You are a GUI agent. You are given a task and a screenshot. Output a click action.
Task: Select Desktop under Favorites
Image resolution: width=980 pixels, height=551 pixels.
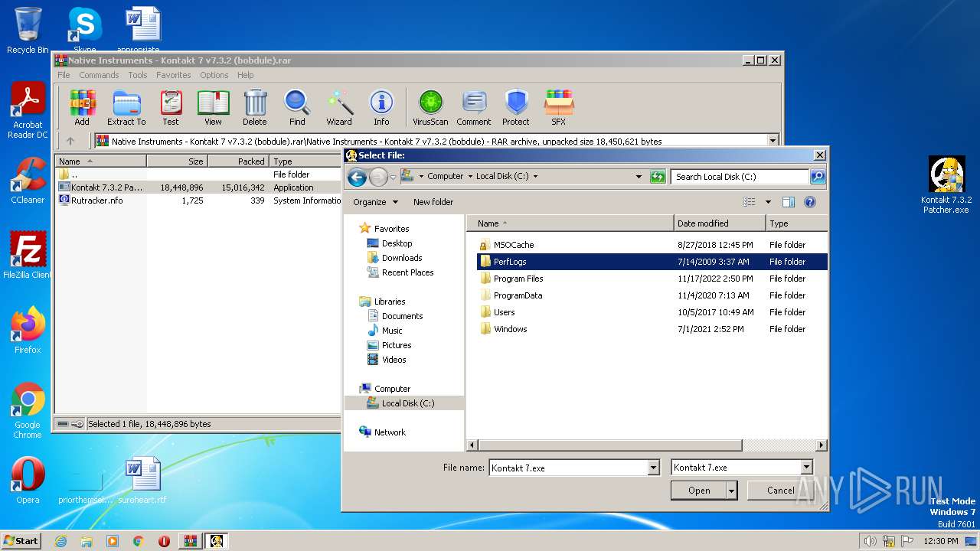point(397,243)
